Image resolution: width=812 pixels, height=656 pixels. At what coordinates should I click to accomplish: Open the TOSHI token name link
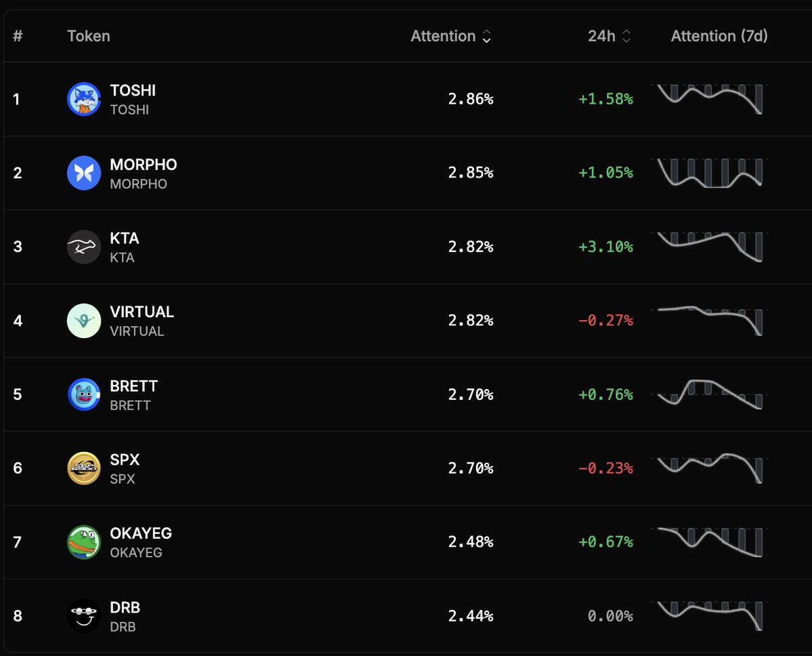click(133, 91)
